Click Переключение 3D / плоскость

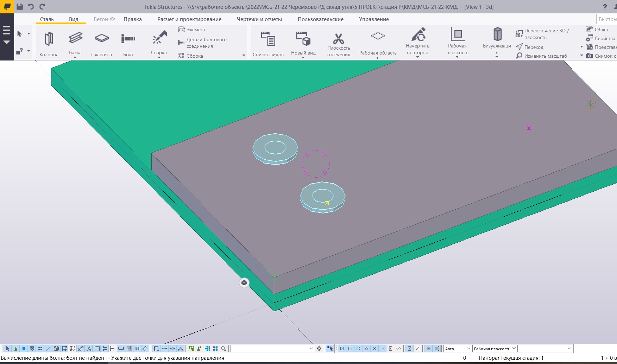[x=542, y=34]
